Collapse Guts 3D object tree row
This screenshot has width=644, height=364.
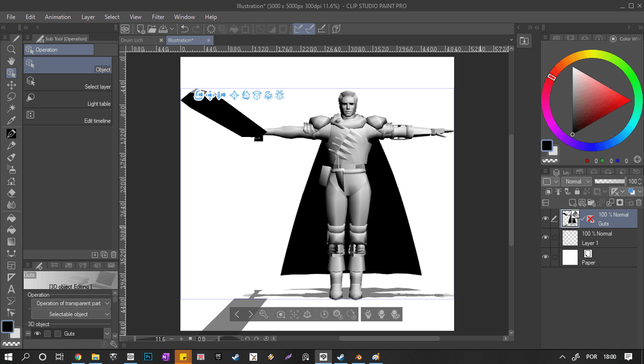(28, 334)
